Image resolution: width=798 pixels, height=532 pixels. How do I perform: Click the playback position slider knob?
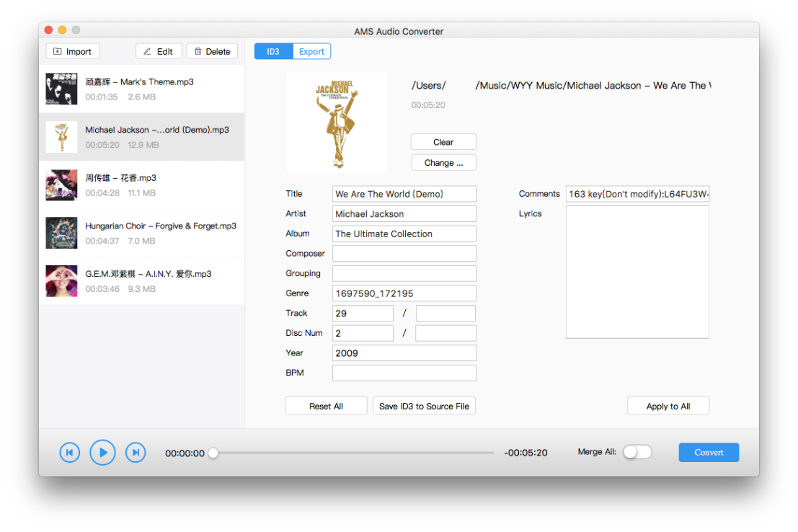point(214,453)
